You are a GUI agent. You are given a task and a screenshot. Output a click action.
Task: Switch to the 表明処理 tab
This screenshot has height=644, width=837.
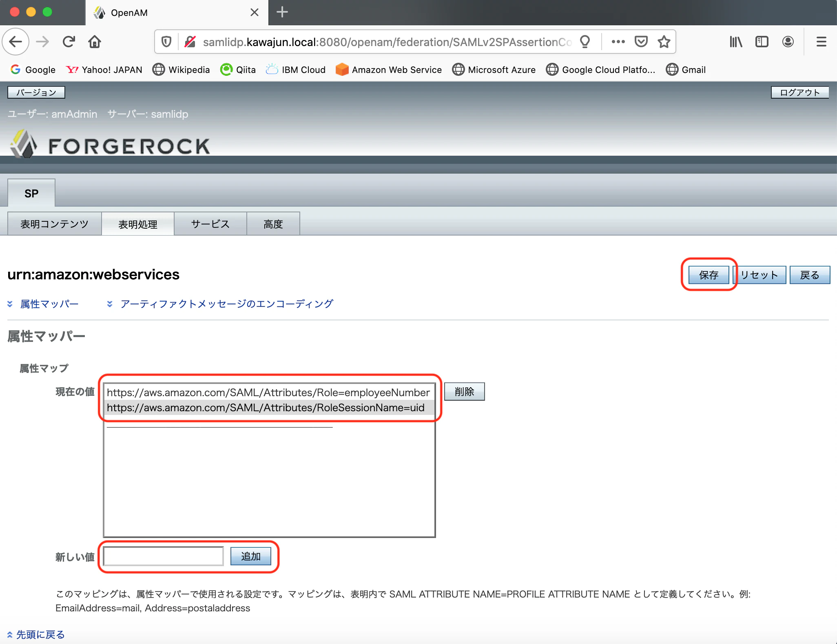[138, 224]
